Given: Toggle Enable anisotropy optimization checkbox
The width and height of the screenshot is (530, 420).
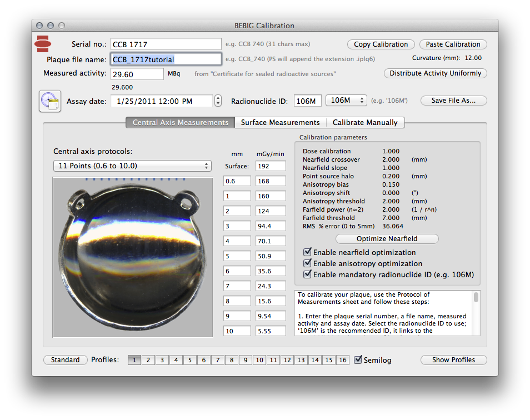Looking at the screenshot, I should click(307, 263).
